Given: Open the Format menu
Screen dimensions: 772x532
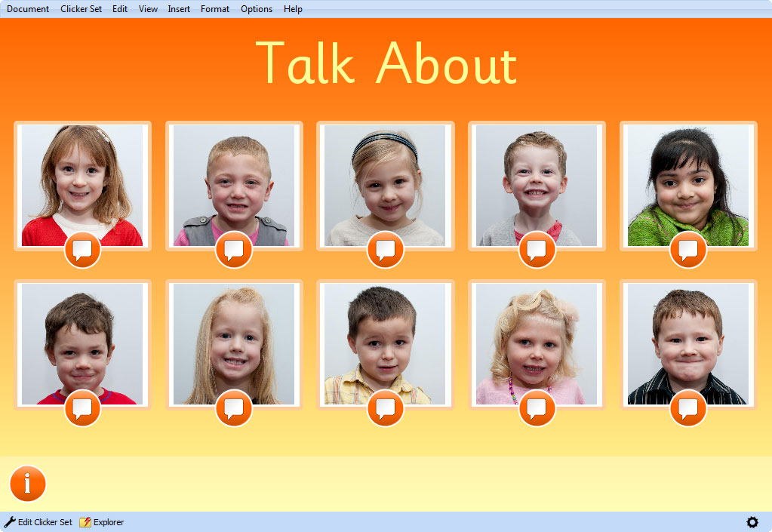Looking at the screenshot, I should (214, 8).
